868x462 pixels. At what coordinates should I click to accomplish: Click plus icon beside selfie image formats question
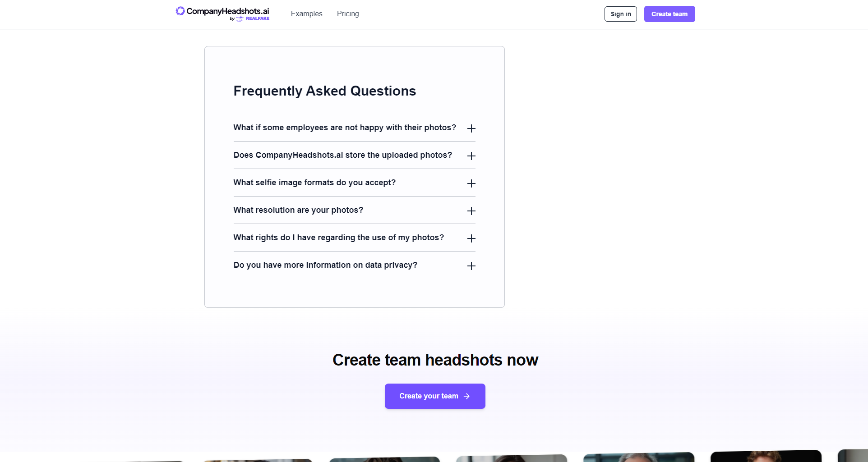pos(471,183)
